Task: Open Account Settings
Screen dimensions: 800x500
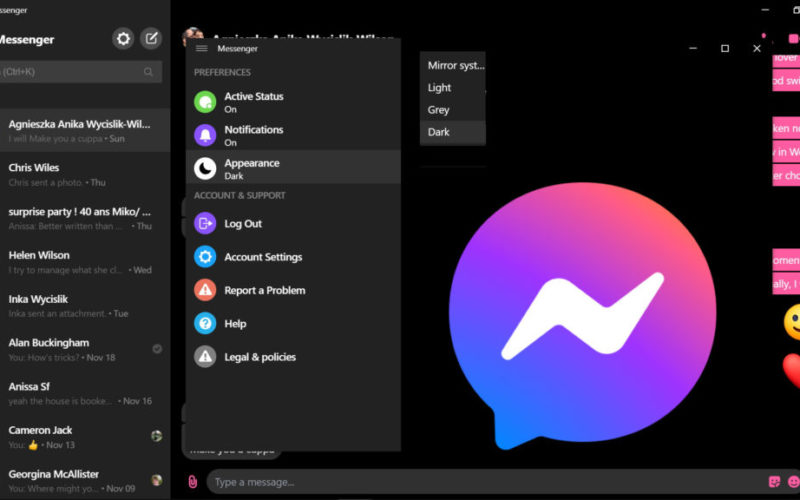Action: coord(293,257)
